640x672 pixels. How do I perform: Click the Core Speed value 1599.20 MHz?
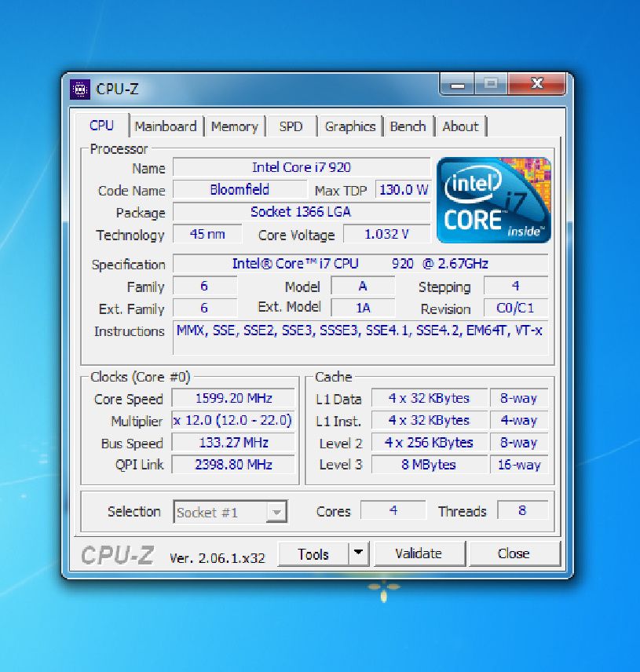pos(234,398)
